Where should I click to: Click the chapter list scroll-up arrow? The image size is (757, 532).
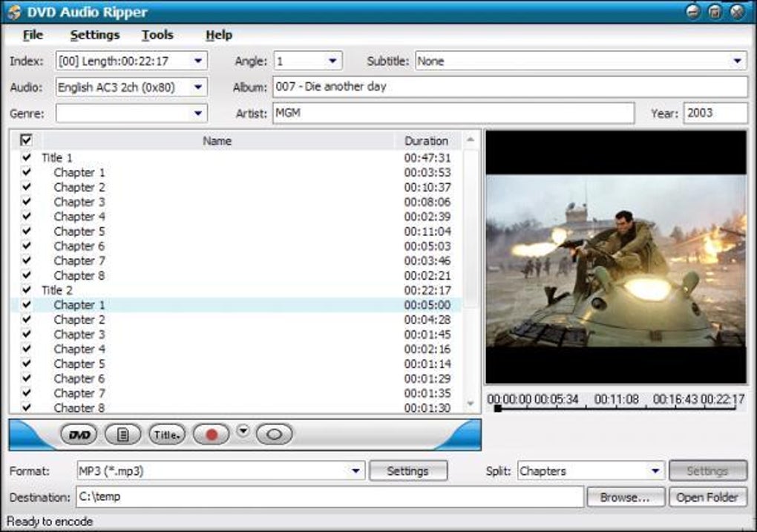coord(471,140)
